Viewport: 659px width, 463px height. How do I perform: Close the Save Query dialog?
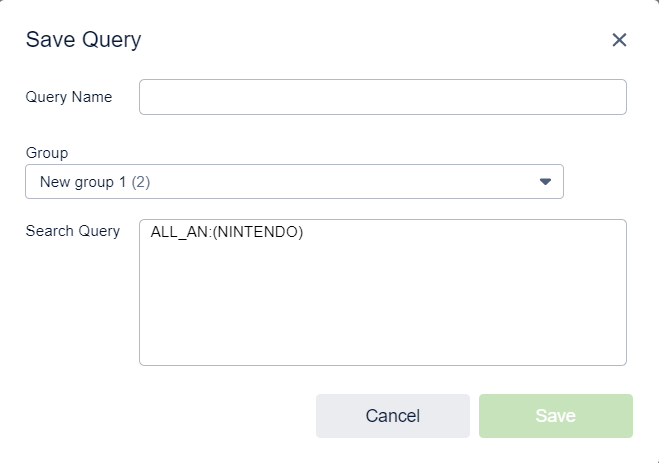619,40
